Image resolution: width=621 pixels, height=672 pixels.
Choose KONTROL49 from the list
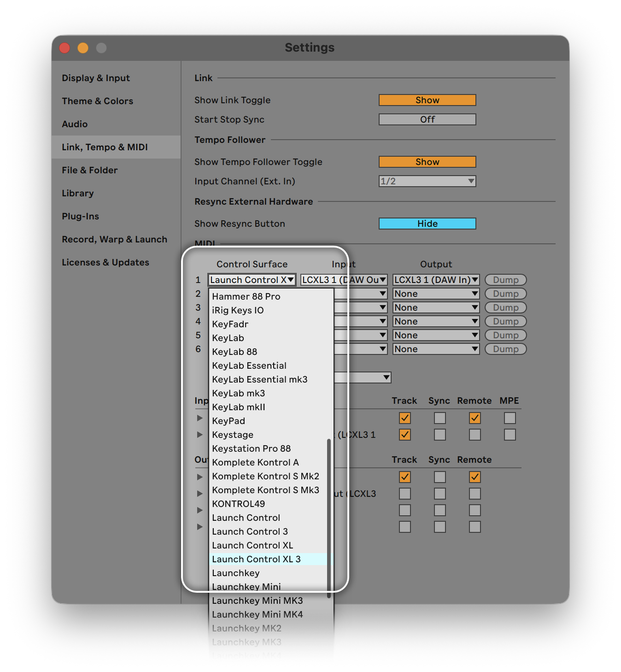pos(269,504)
